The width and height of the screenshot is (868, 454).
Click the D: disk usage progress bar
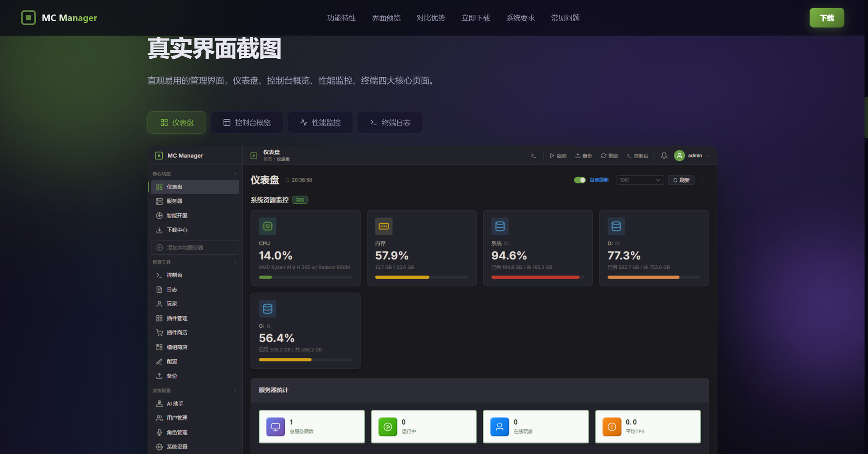pos(654,277)
